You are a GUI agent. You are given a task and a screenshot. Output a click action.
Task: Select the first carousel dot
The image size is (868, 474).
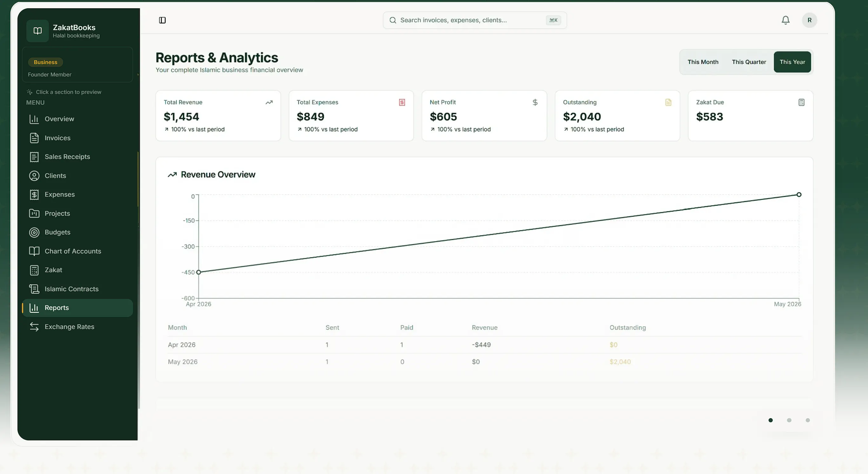tap(770, 420)
